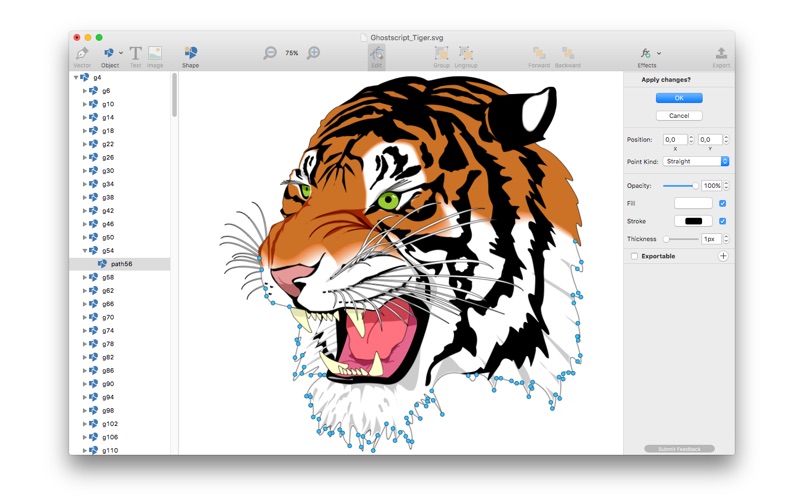
Task: Expand the g102 group
Action: (x=85, y=424)
